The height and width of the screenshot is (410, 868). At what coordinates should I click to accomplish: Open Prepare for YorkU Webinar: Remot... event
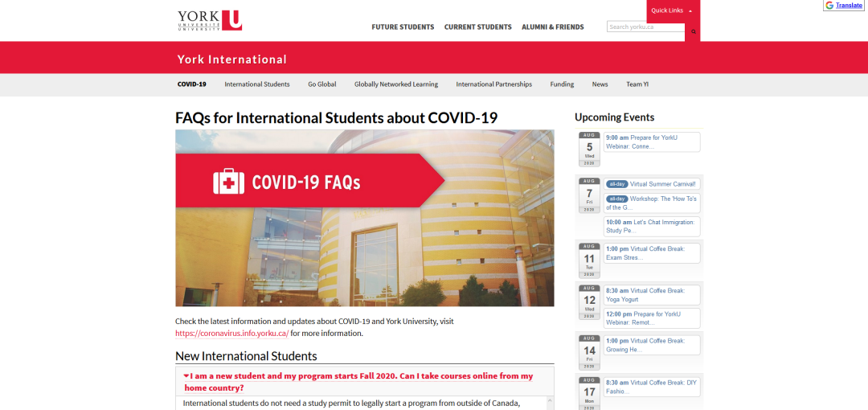point(652,318)
